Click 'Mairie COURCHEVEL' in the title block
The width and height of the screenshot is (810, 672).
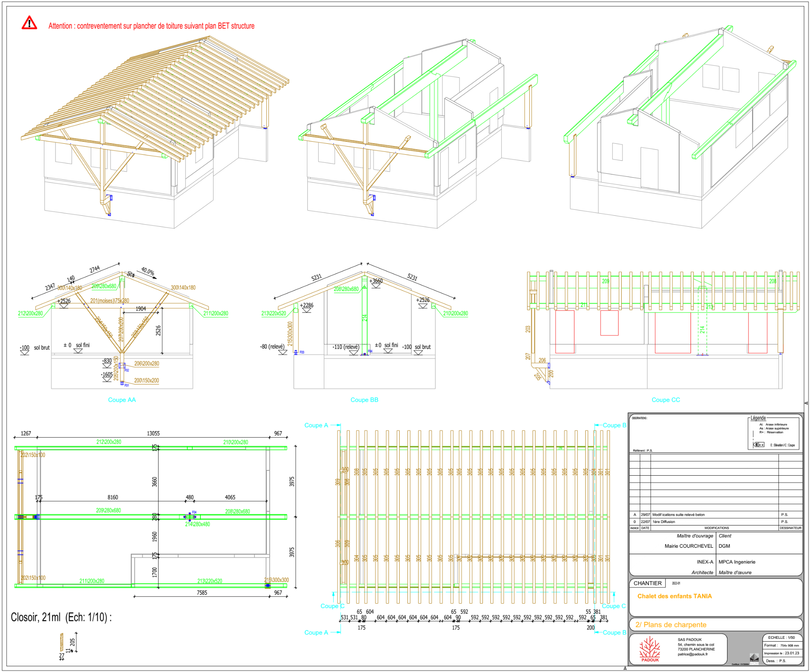pos(688,546)
